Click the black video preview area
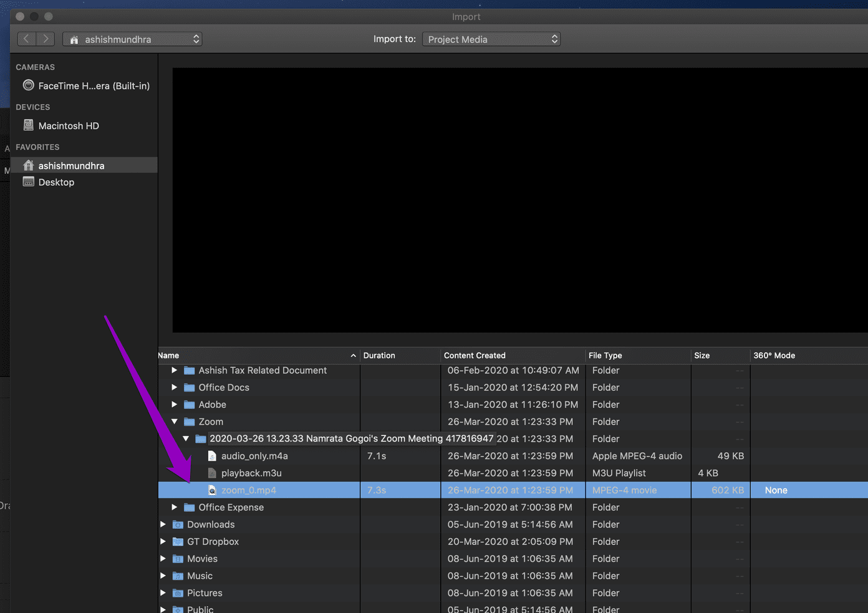 pos(520,200)
